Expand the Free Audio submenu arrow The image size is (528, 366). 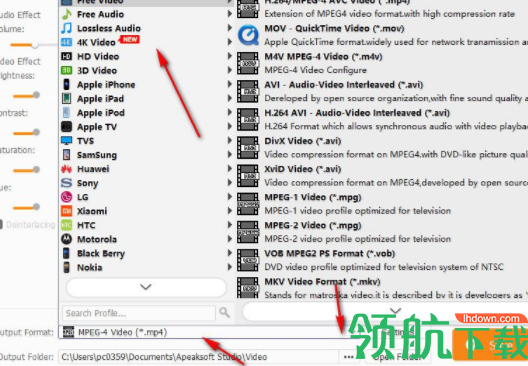click(230, 14)
